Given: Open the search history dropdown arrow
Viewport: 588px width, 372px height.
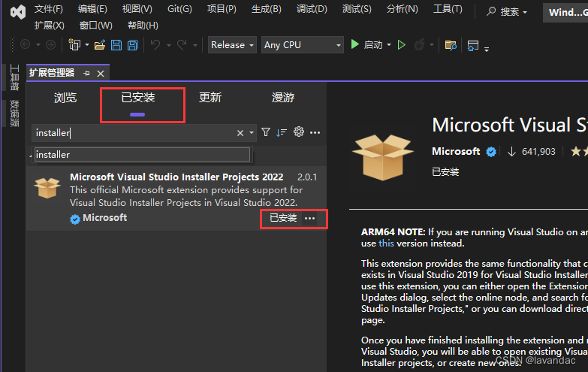Looking at the screenshot, I should point(252,133).
